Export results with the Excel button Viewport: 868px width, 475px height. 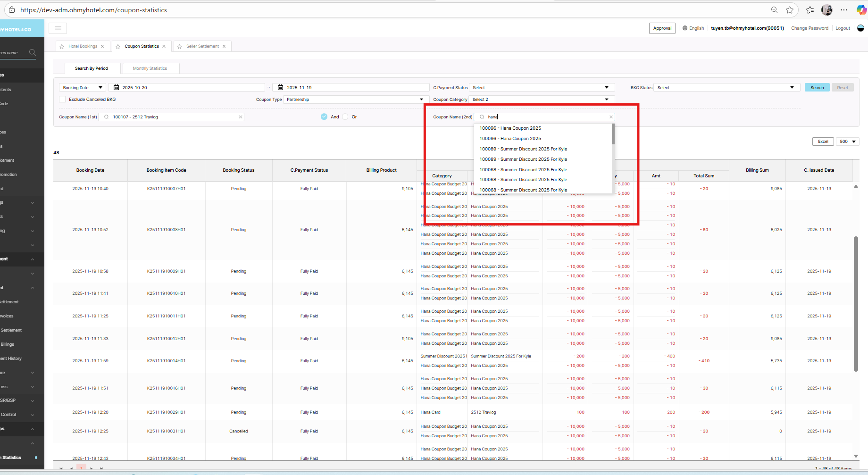pyautogui.click(x=823, y=142)
